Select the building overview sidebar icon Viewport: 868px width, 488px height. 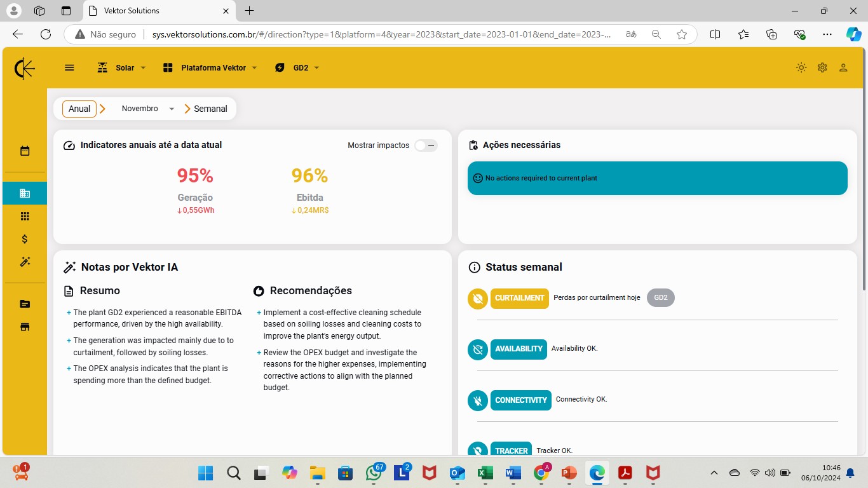[x=25, y=193]
